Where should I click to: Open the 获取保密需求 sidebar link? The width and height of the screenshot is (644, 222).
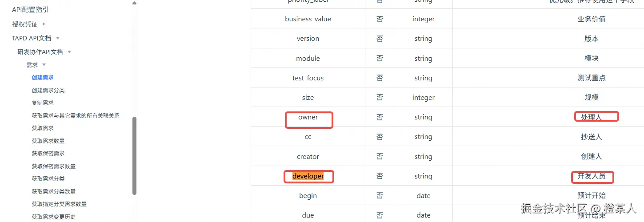(x=48, y=154)
